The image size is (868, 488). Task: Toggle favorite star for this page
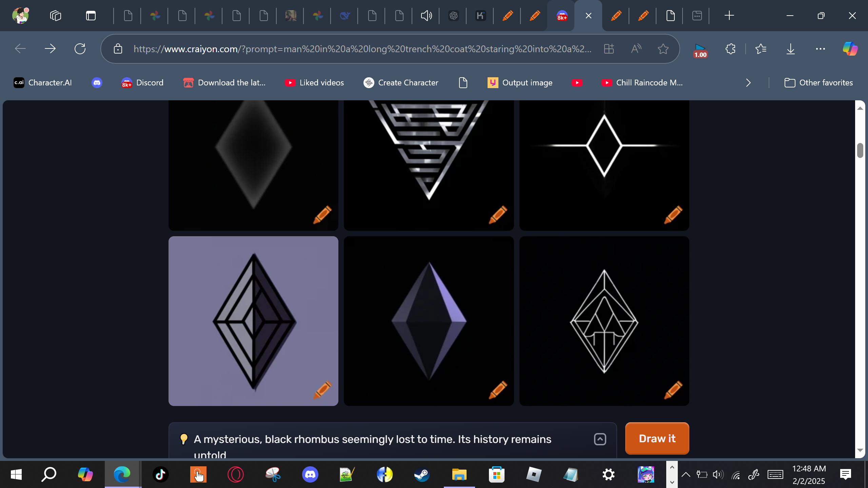663,49
